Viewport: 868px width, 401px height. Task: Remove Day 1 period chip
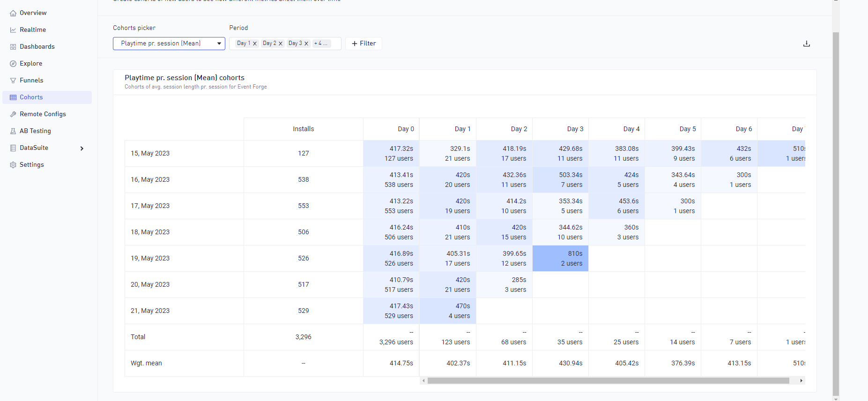[x=255, y=44]
